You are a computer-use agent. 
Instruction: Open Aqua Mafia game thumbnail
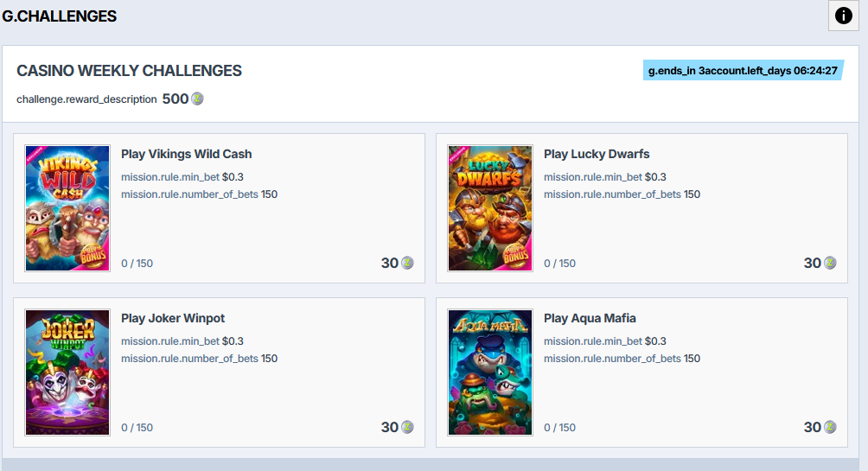[x=490, y=372]
